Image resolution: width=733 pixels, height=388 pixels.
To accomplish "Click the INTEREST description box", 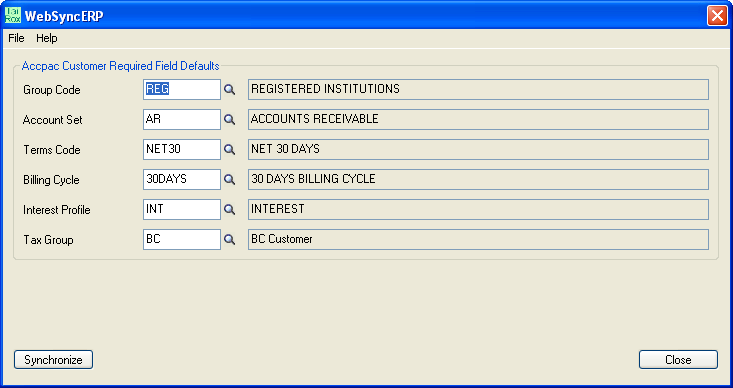I will tap(478, 209).
